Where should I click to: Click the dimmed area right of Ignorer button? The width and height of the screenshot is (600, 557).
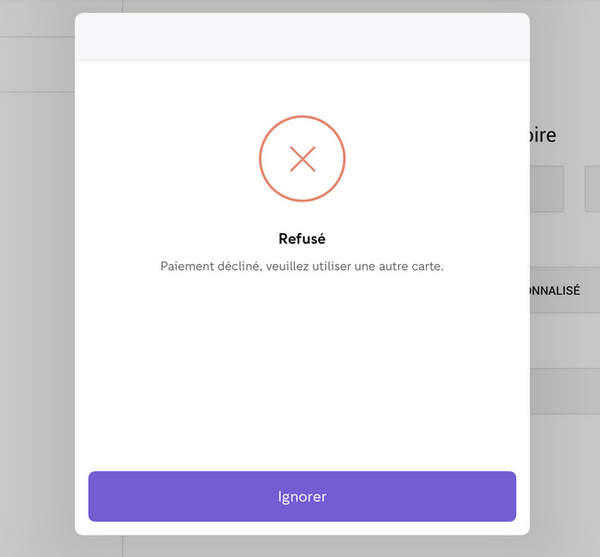point(564,497)
